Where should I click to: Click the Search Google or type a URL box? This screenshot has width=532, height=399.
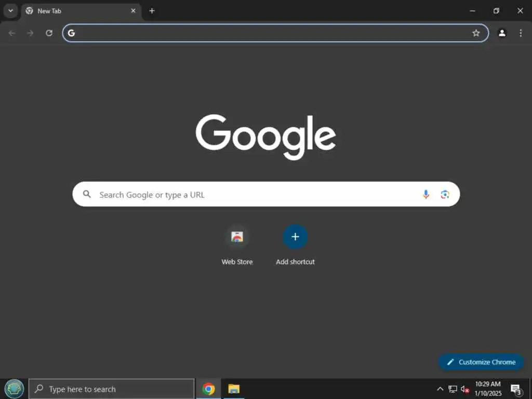coord(266,194)
